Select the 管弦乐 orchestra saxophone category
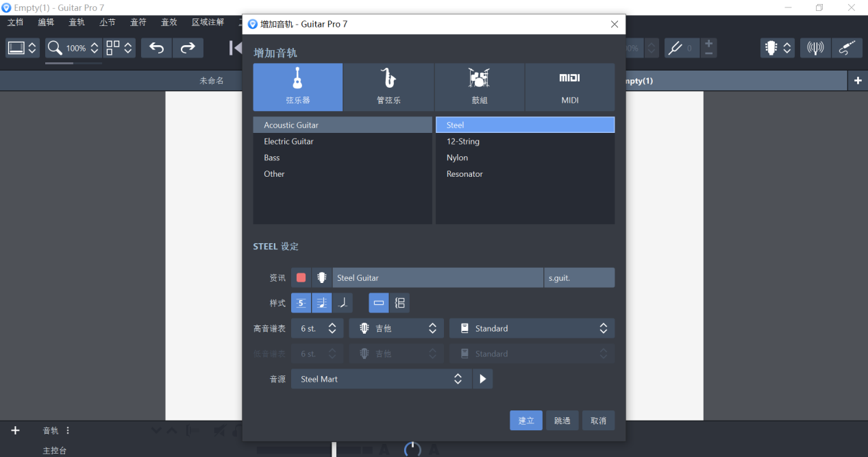 click(x=388, y=87)
